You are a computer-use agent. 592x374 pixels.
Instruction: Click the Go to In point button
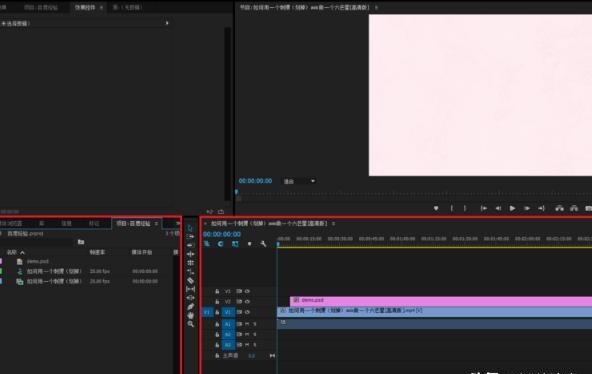[483, 208]
